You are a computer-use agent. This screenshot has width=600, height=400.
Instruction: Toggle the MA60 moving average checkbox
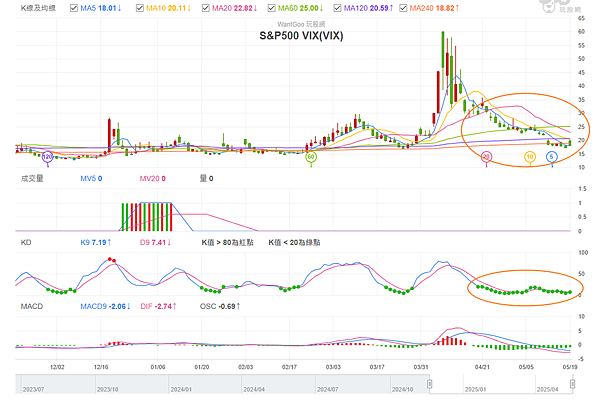click(271, 8)
